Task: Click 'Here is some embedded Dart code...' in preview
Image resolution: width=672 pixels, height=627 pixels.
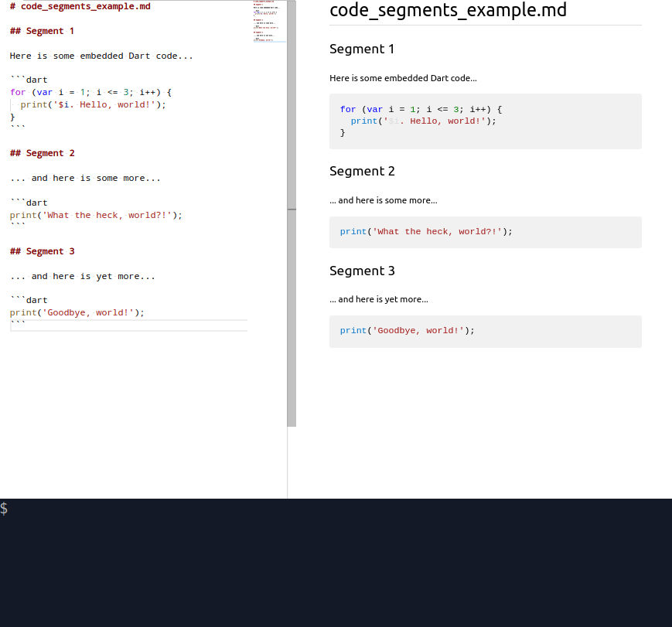Action: [403, 78]
